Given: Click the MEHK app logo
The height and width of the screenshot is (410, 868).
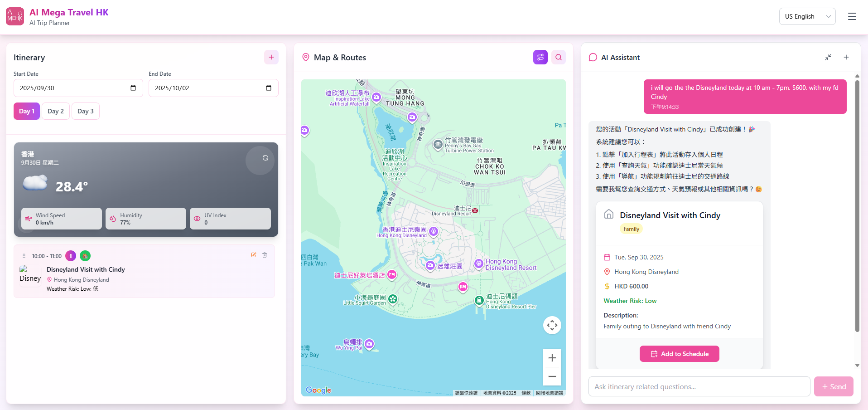Looking at the screenshot, I should point(15,16).
